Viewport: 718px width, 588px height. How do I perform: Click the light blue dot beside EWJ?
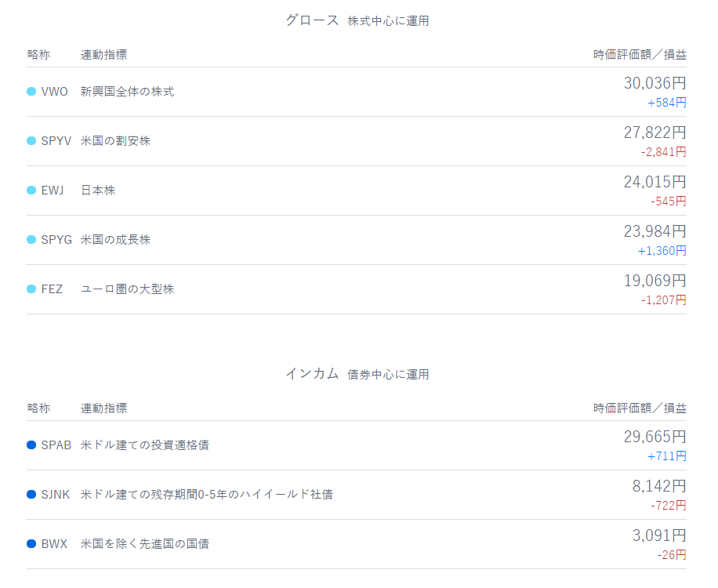click(31, 191)
